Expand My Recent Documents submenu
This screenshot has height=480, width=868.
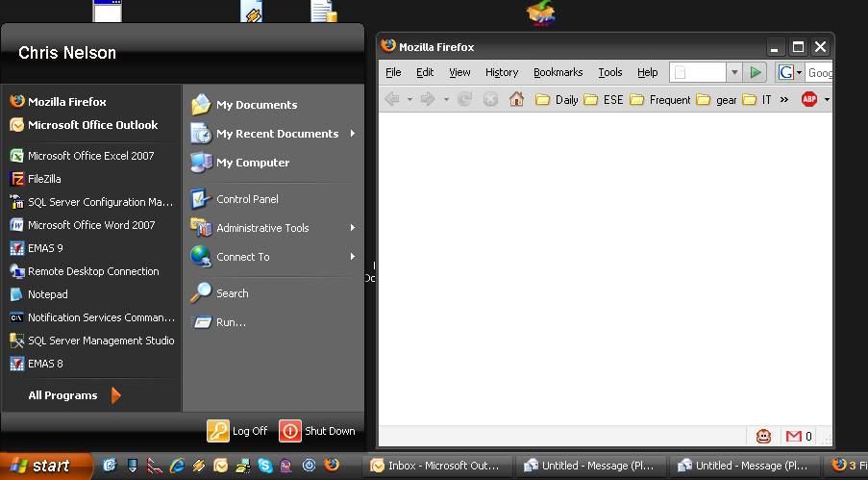click(x=273, y=134)
